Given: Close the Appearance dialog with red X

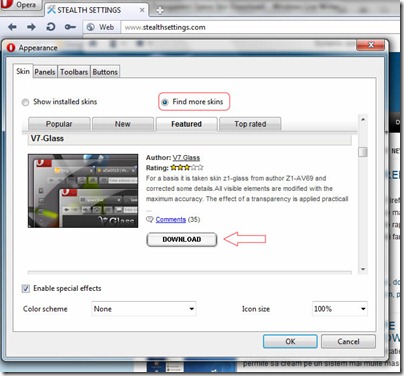Looking at the screenshot, I should click(370, 45).
